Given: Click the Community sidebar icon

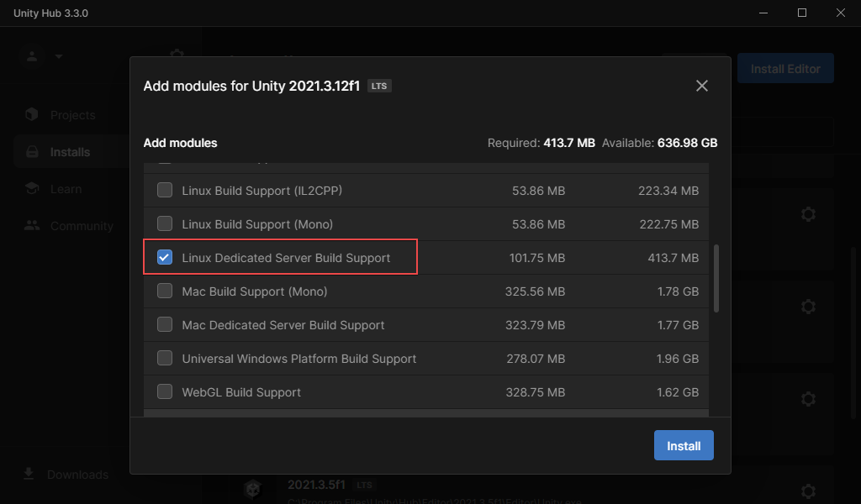Looking at the screenshot, I should coord(30,225).
